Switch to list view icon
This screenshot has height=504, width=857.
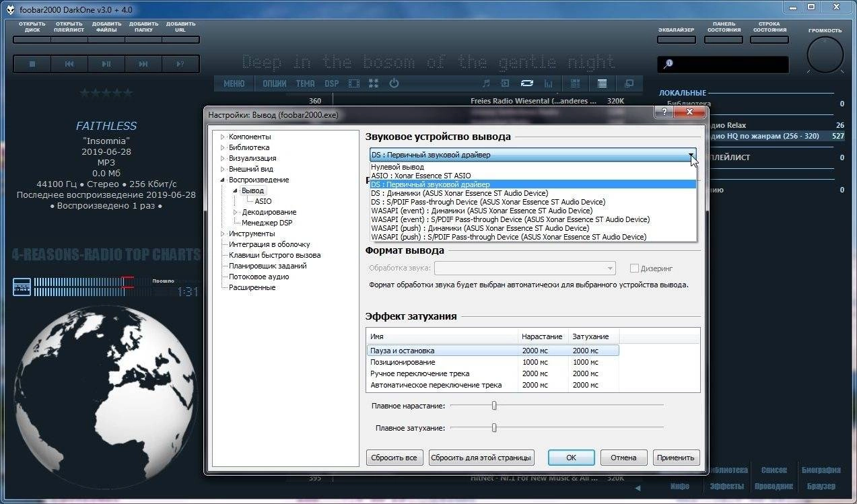pos(602,83)
